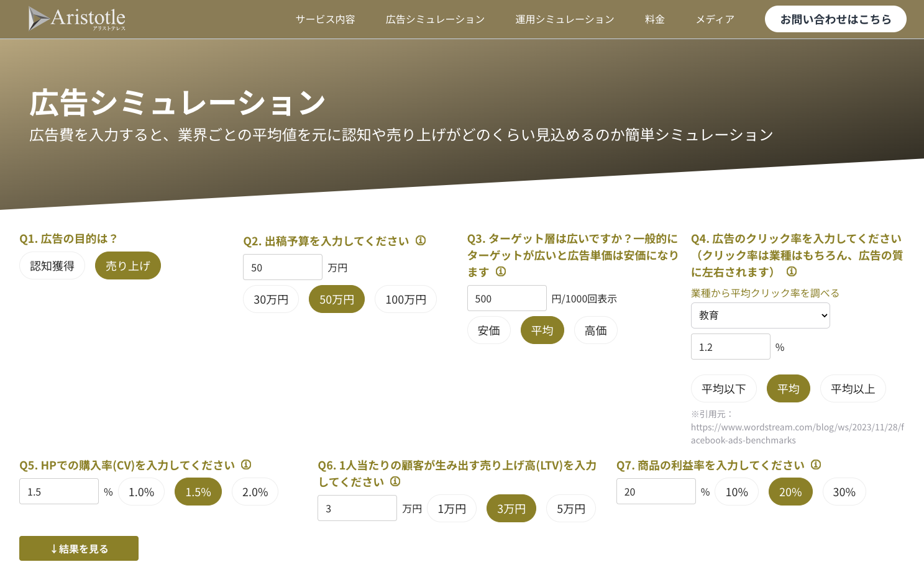Focus the LTV input showing 3

tap(357, 508)
